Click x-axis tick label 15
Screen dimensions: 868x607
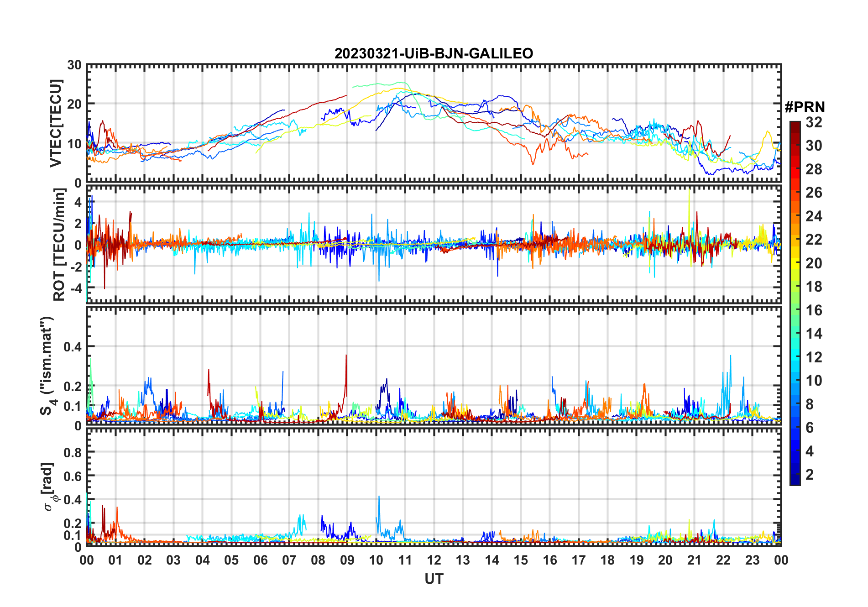point(521,560)
